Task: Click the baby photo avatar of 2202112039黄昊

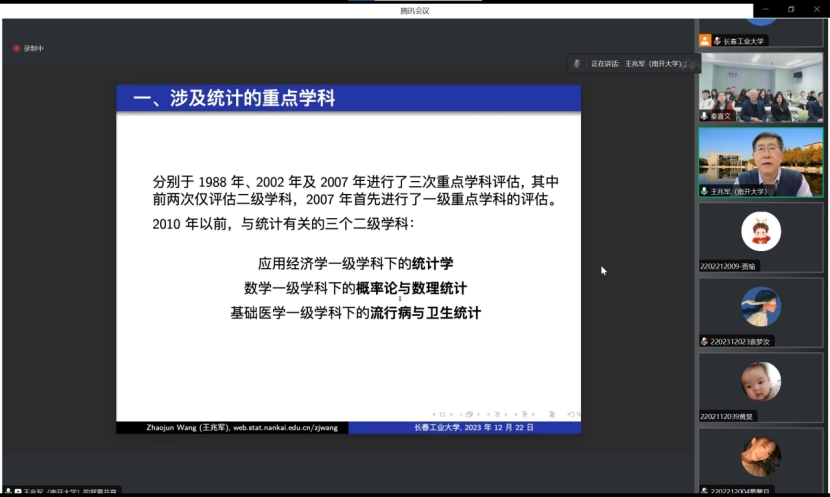Action: pyautogui.click(x=761, y=382)
